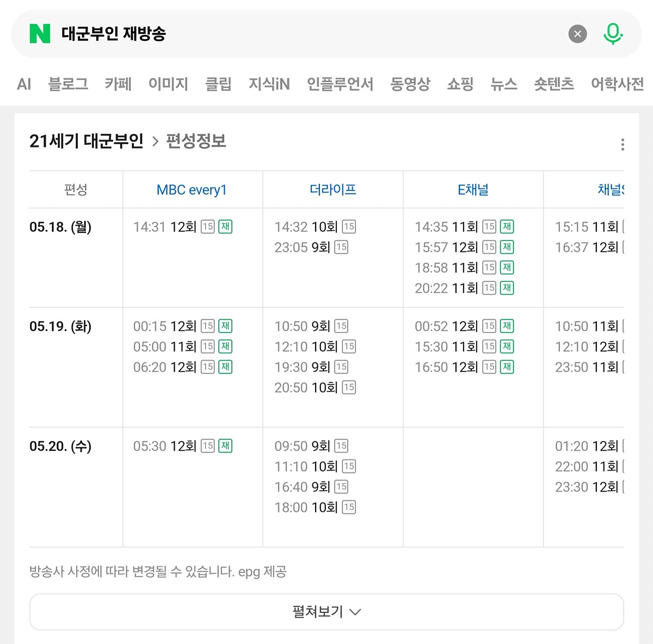Go to the 동영상 tab
The width and height of the screenshot is (653, 644).
point(410,84)
